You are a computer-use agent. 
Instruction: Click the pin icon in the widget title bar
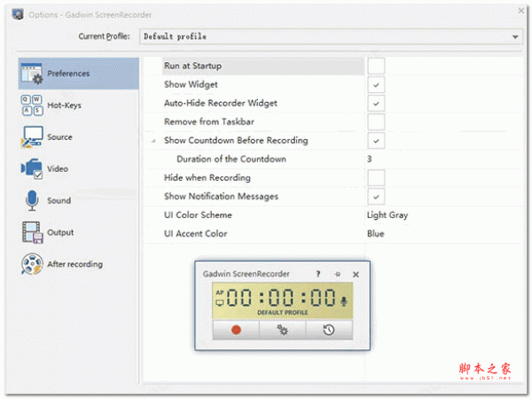337,274
